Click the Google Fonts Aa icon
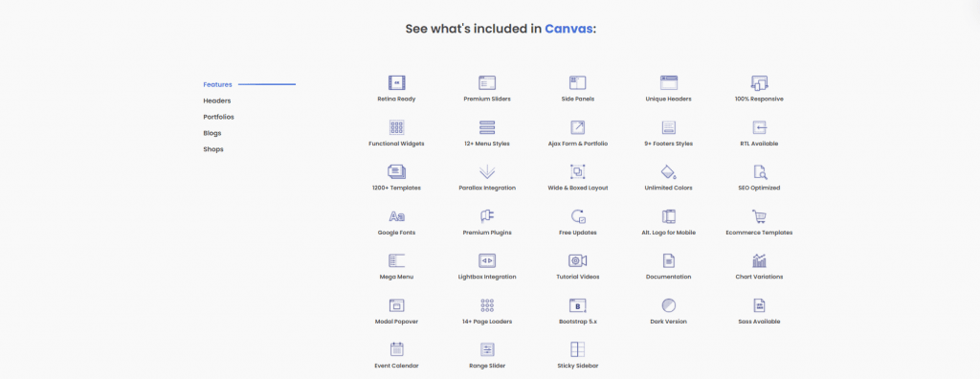This screenshot has height=379, width=980. (396, 216)
